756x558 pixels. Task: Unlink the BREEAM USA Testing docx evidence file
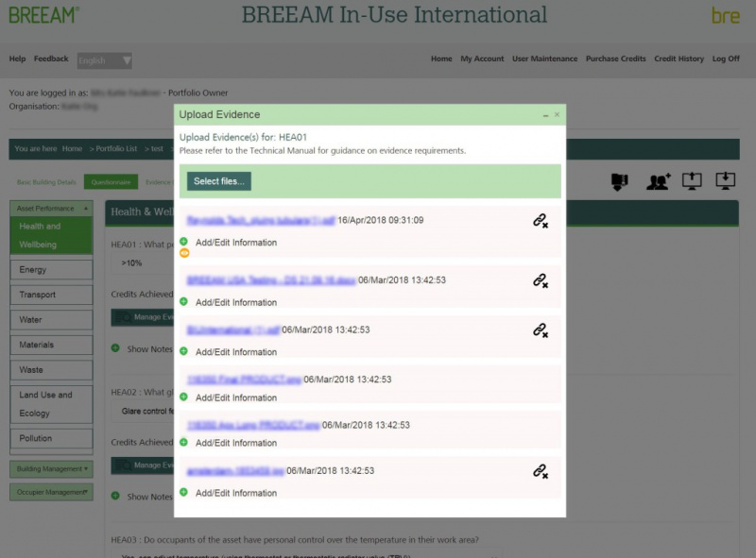pyautogui.click(x=540, y=281)
